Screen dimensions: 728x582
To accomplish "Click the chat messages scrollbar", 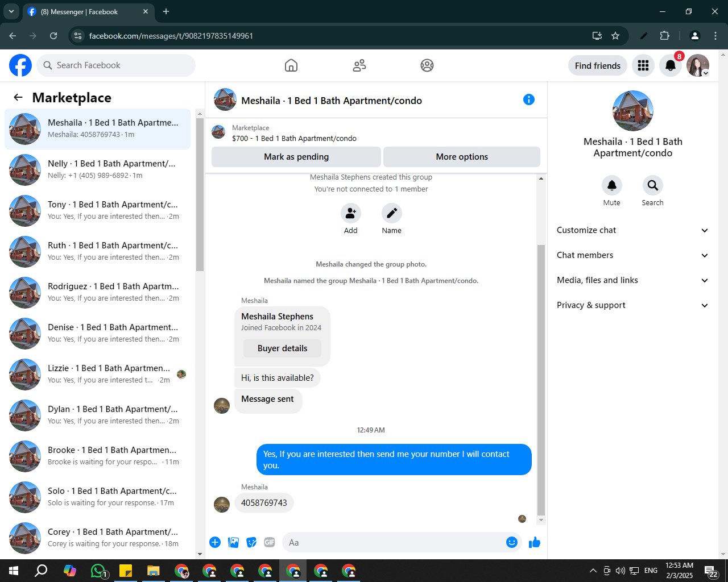I will pos(541,380).
